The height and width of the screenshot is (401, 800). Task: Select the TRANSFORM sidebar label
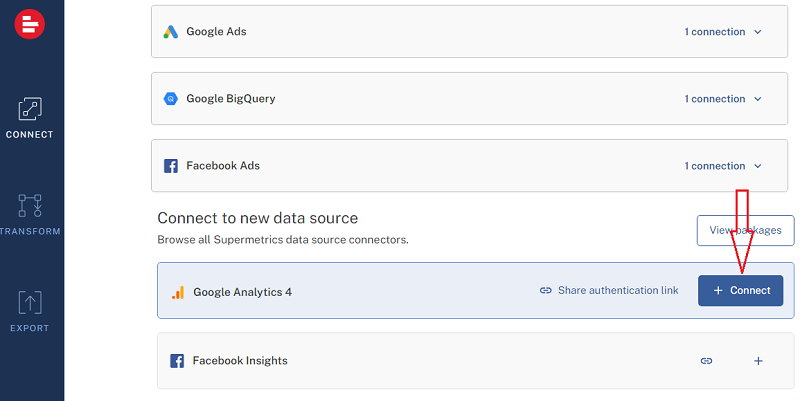click(x=30, y=231)
